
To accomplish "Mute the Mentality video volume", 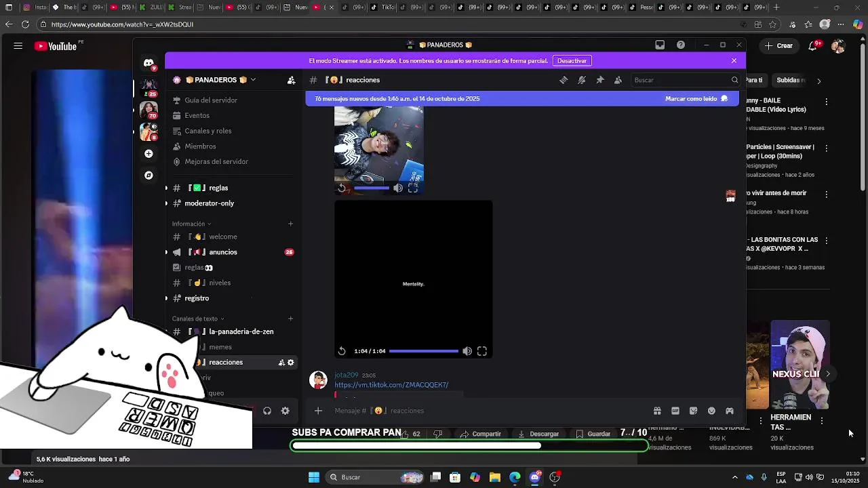I will pyautogui.click(x=467, y=351).
